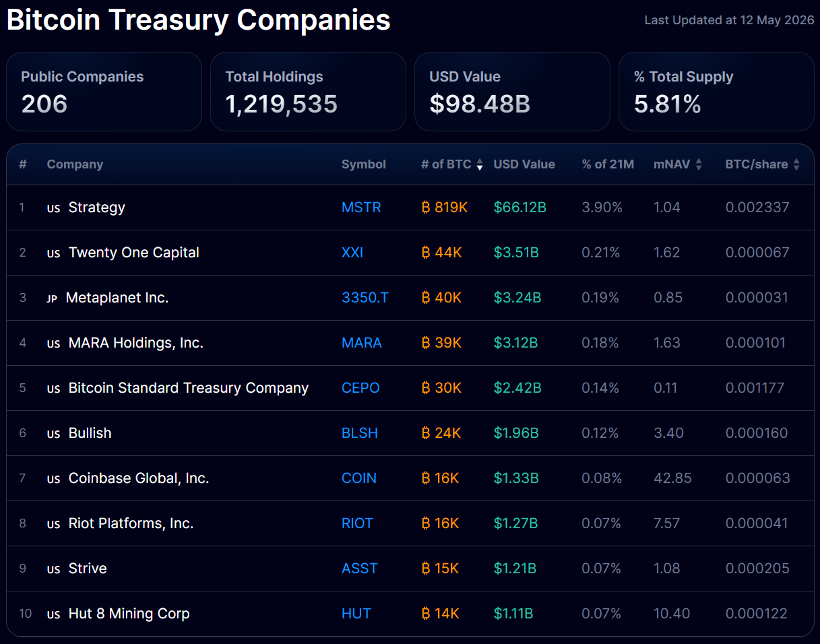
Task: Select the Twenty One Capital company name
Action: click(x=134, y=253)
